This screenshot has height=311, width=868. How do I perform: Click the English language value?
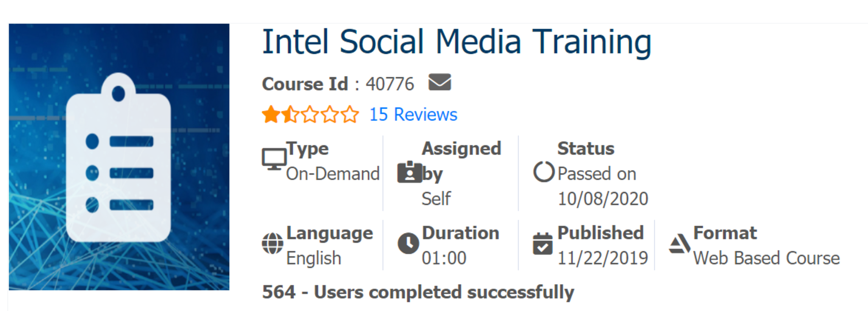[314, 258]
